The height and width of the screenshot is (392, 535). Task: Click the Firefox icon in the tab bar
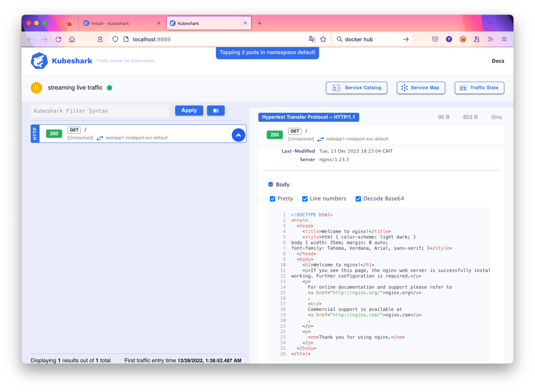pyautogui.click(x=70, y=23)
